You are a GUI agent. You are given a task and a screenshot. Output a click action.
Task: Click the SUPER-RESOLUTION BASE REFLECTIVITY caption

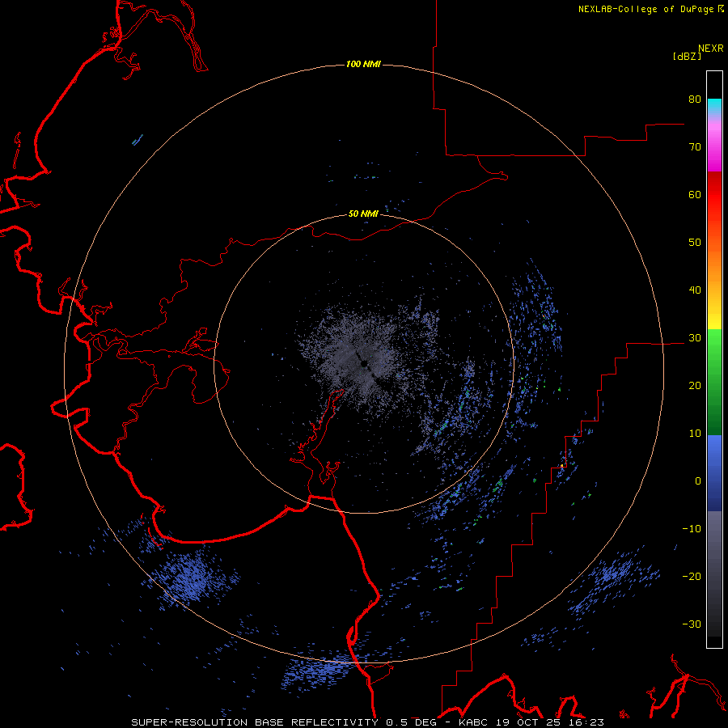click(x=255, y=722)
